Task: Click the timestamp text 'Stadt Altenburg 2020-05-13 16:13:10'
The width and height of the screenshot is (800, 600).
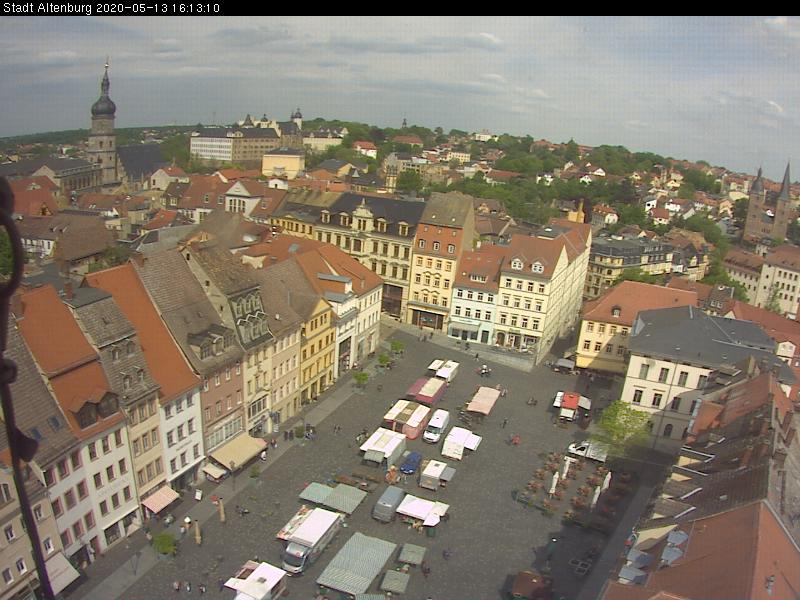Action: pyautogui.click(x=111, y=8)
